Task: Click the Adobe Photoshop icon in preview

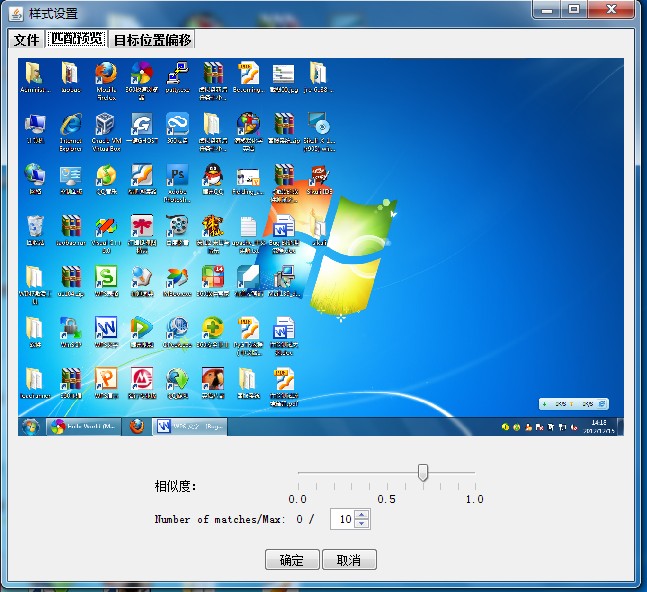Action: pyautogui.click(x=177, y=176)
